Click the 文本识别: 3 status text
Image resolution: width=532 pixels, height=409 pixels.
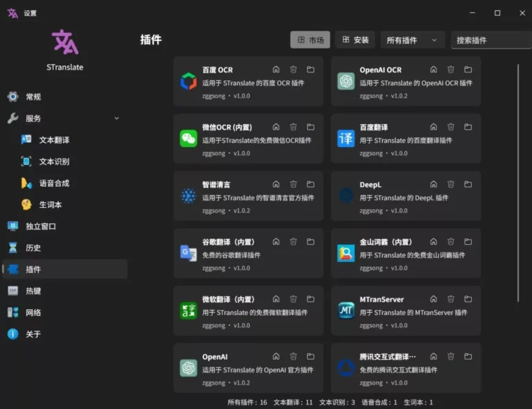pyautogui.click(x=337, y=402)
